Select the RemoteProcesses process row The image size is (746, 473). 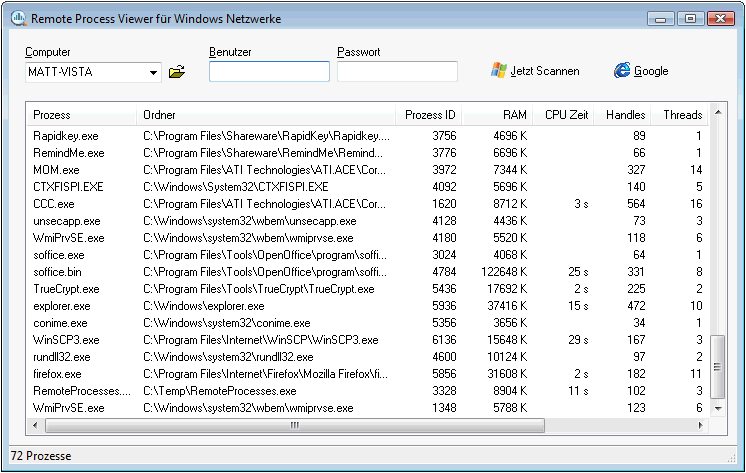tap(368, 391)
